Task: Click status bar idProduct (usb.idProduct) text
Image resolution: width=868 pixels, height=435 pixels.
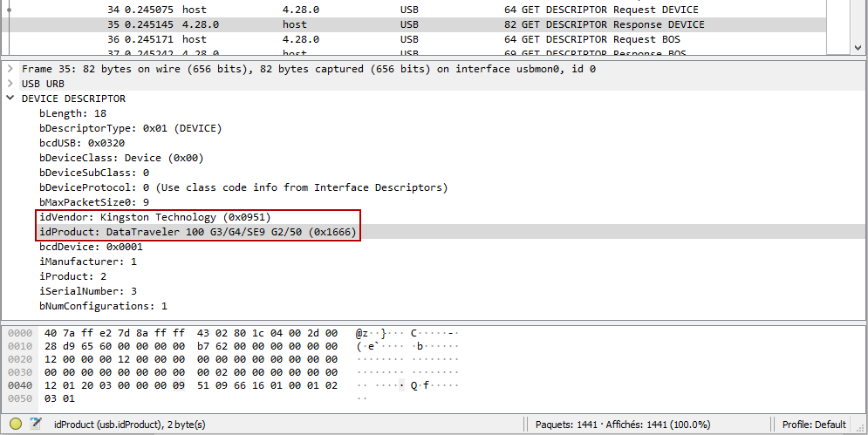Action: pyautogui.click(x=129, y=425)
